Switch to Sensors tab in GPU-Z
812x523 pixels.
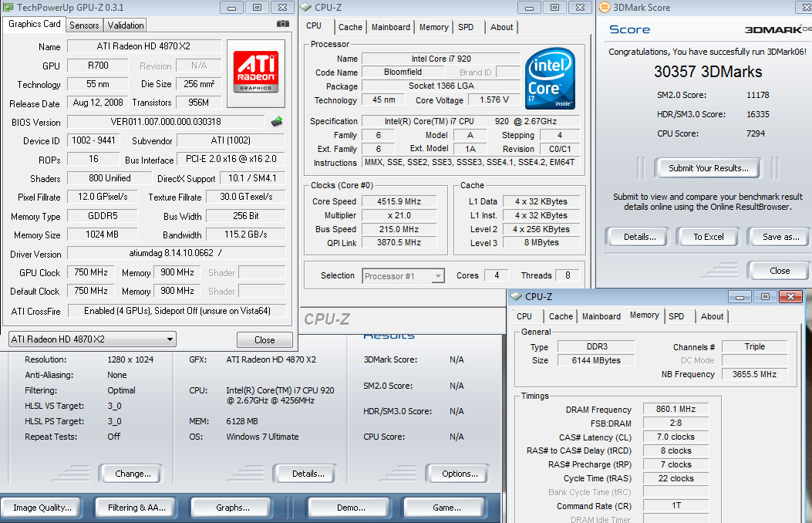pyautogui.click(x=84, y=25)
